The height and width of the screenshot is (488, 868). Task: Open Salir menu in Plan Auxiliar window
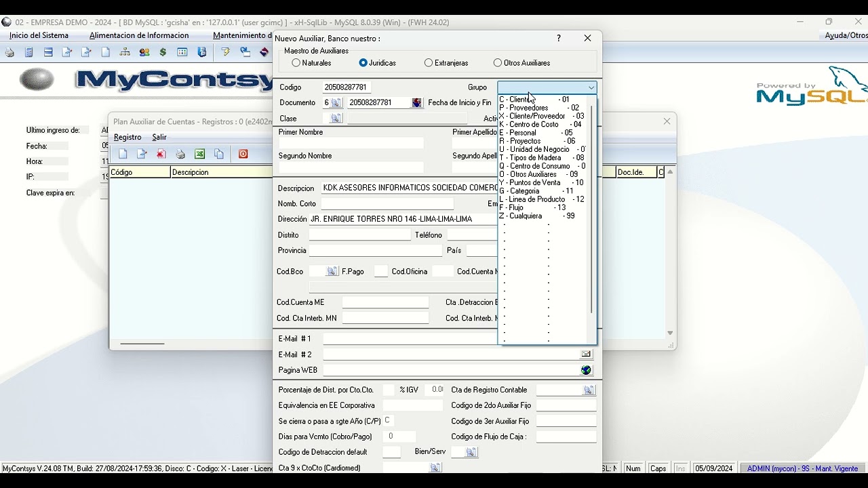pos(159,137)
